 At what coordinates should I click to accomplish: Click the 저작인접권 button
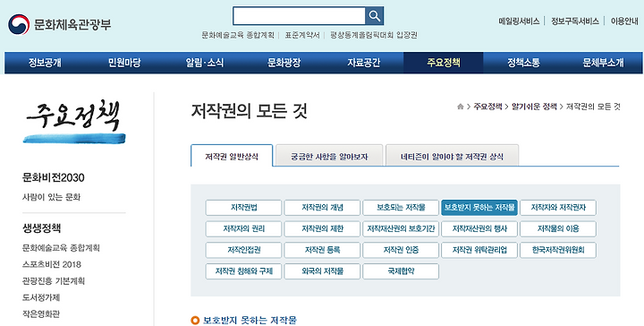coord(243,250)
